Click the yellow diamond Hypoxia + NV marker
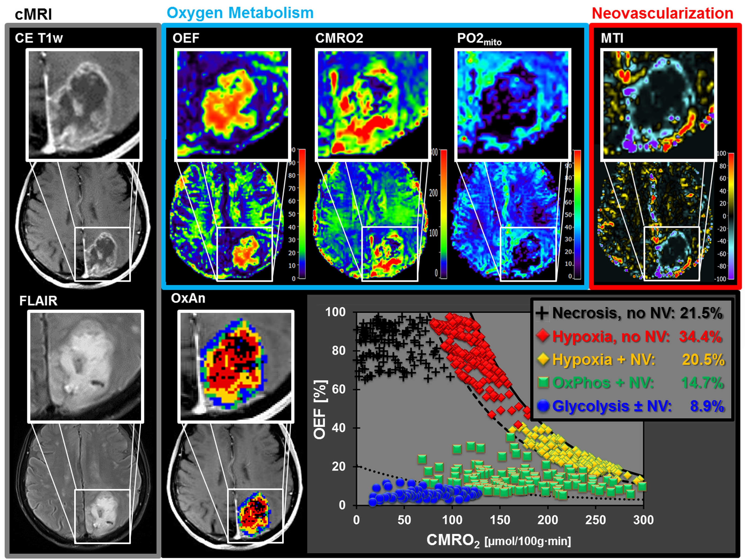 543,359
